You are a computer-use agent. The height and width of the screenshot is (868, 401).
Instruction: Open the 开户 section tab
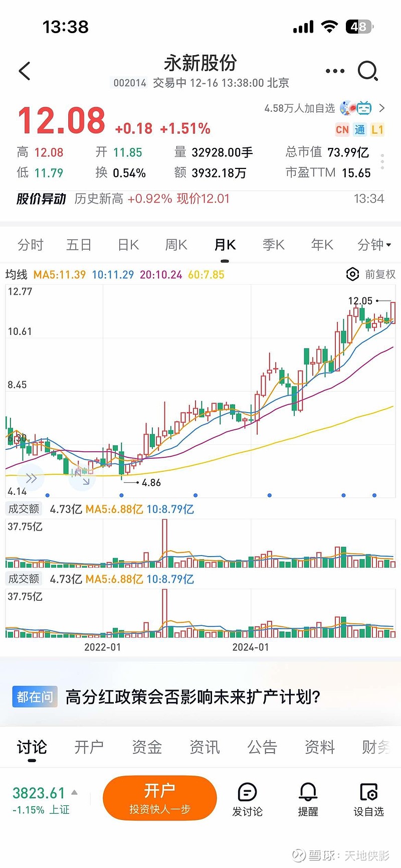tap(89, 747)
